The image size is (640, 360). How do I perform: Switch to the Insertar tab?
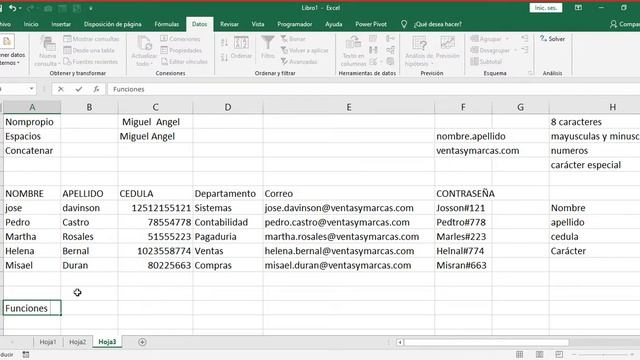click(x=61, y=24)
